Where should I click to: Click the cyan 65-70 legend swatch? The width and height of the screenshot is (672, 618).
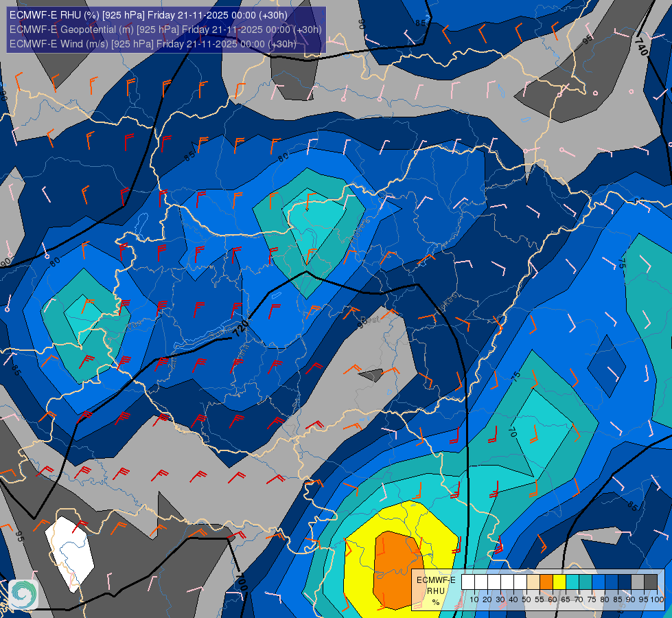572,582
